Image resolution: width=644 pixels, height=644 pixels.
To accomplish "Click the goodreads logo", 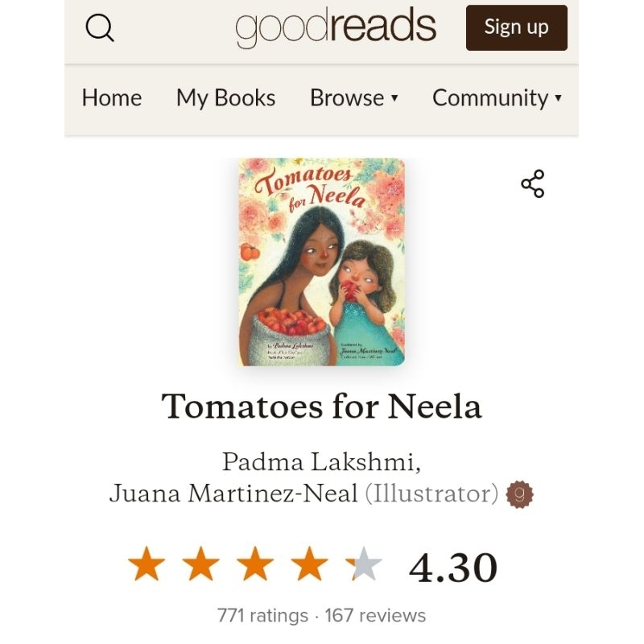I will pyautogui.click(x=336, y=27).
